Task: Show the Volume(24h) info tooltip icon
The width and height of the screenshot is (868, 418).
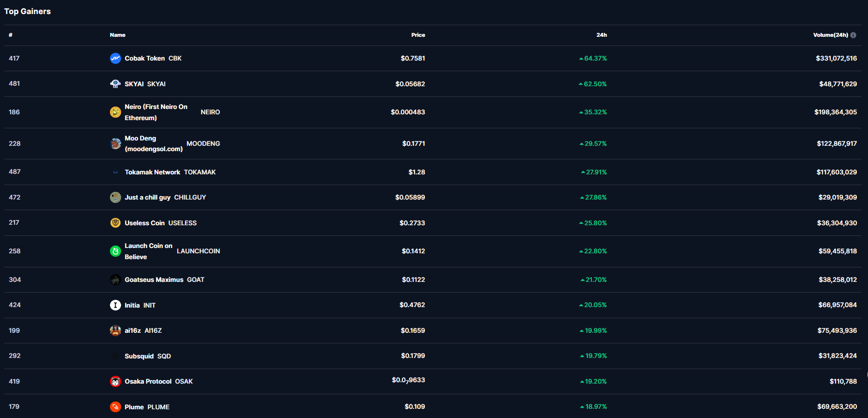Action: pos(853,35)
